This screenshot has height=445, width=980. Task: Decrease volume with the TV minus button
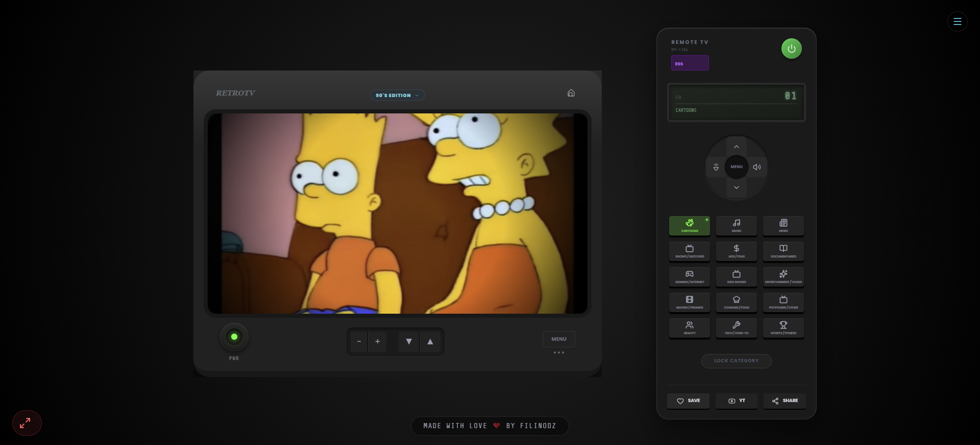[359, 341]
